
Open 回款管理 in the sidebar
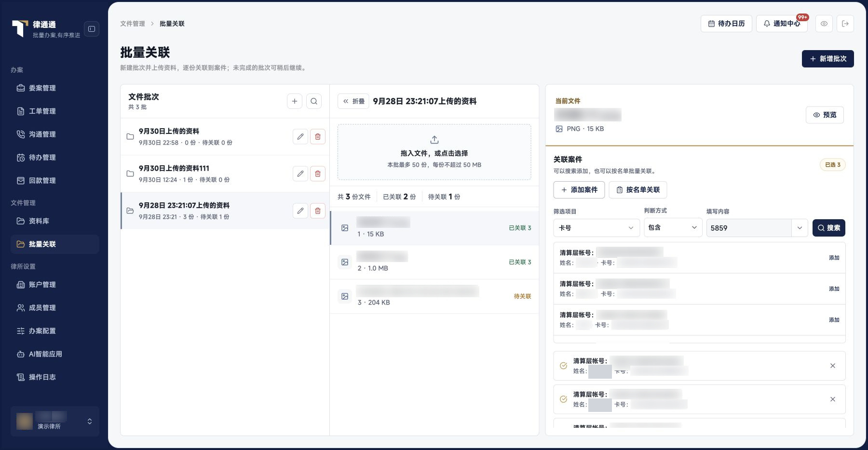[55, 181]
